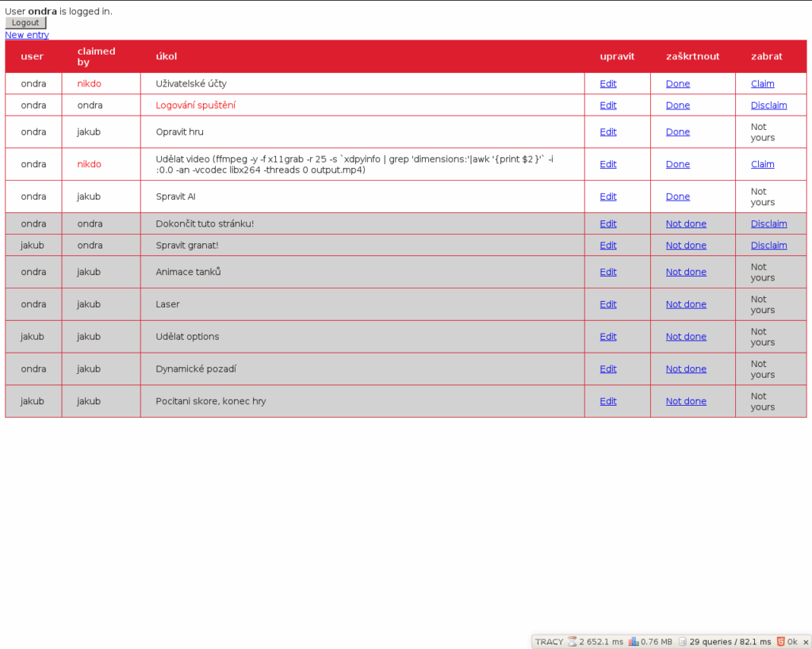The width and height of the screenshot is (812, 649).
Task: Mark Opravit hru as Done
Action: point(678,132)
